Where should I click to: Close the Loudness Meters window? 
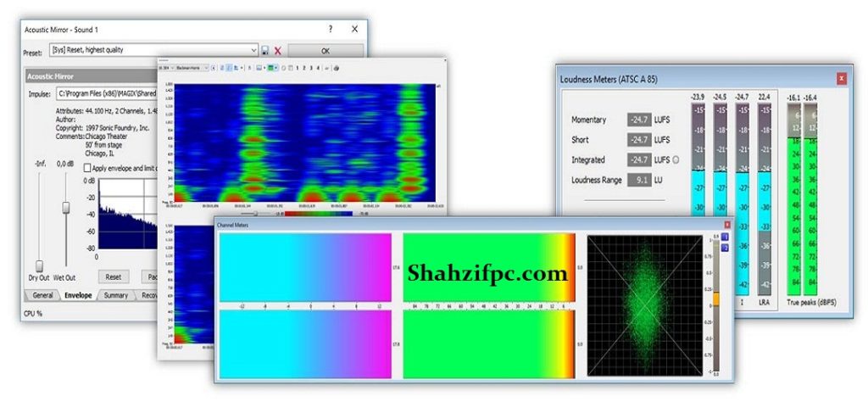841,78
